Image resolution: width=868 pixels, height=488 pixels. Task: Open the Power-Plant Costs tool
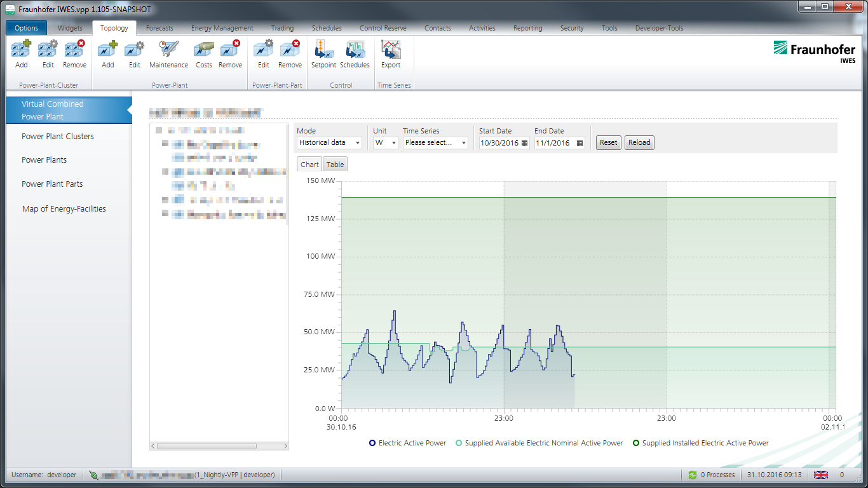(204, 54)
